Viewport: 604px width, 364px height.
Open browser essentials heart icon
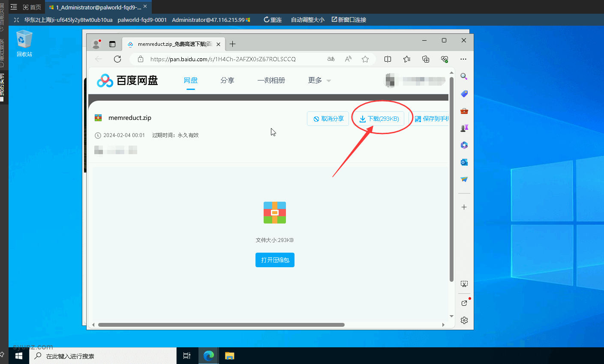tap(445, 59)
